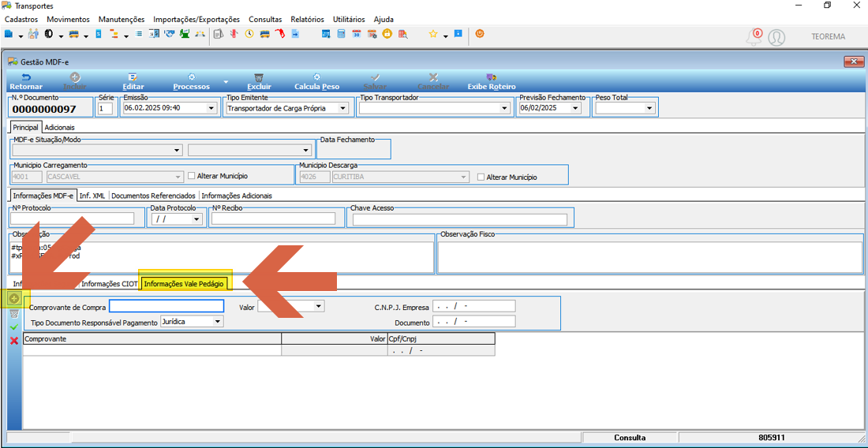Click the Calcula Peso button
This screenshot has height=448, width=868.
pyautogui.click(x=316, y=82)
